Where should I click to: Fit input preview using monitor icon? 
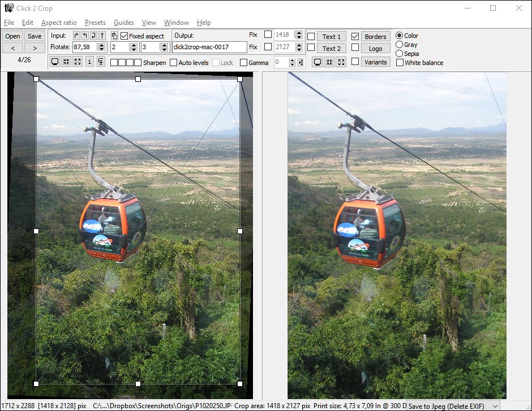point(55,62)
